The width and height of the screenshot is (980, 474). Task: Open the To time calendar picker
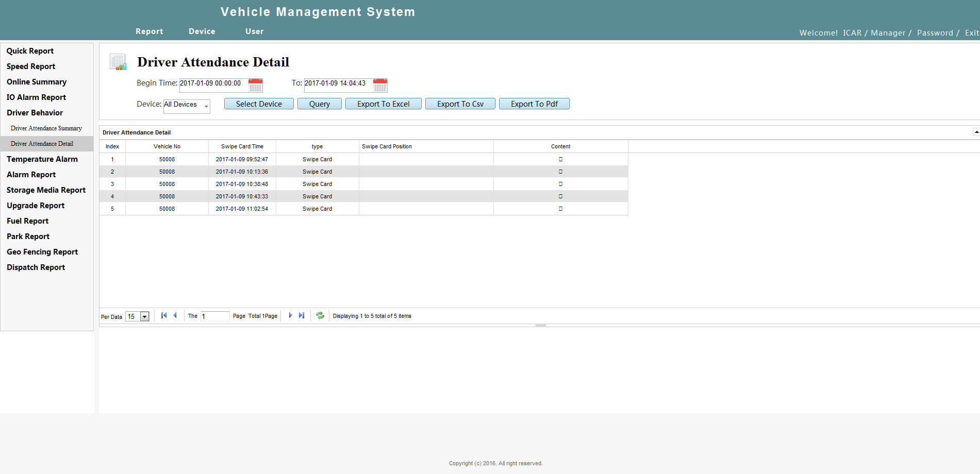pos(380,85)
